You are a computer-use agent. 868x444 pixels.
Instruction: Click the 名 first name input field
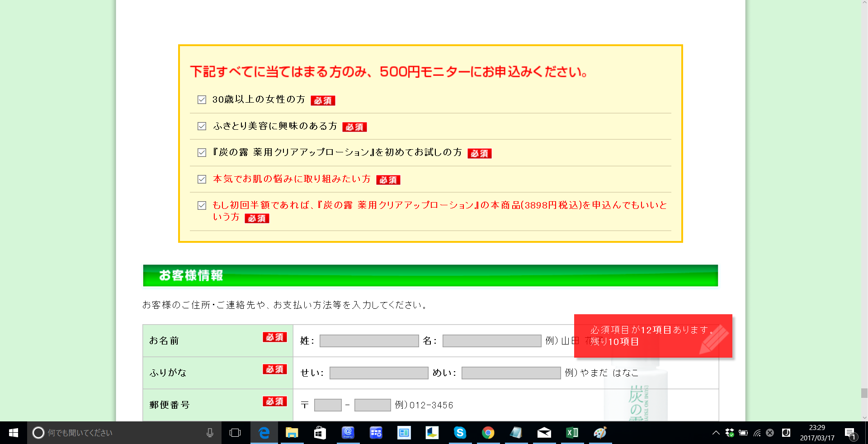492,341
